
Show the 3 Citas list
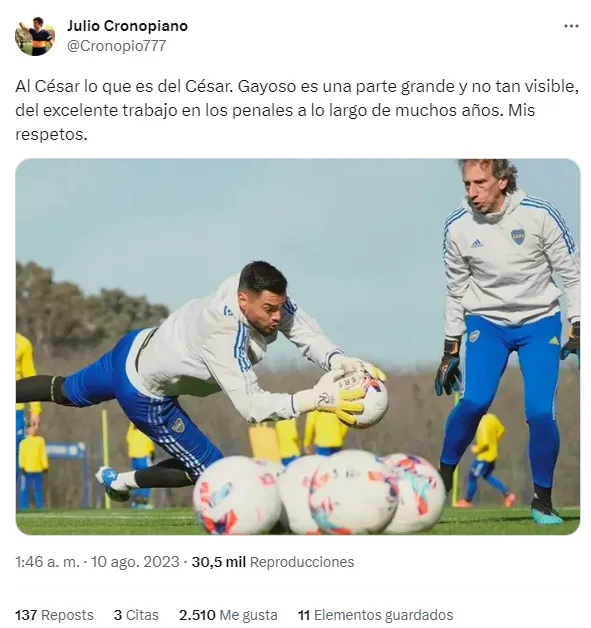click(x=136, y=615)
